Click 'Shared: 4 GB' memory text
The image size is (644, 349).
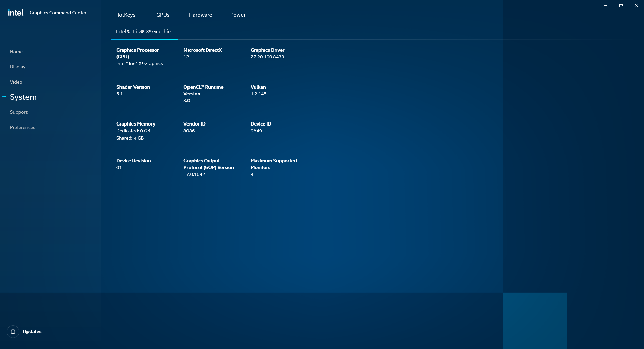130,138
